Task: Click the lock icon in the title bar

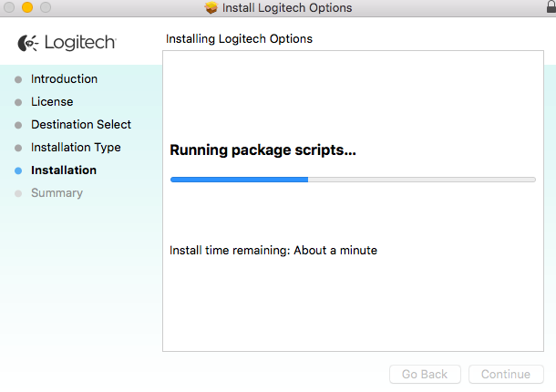Action: click(x=546, y=7)
